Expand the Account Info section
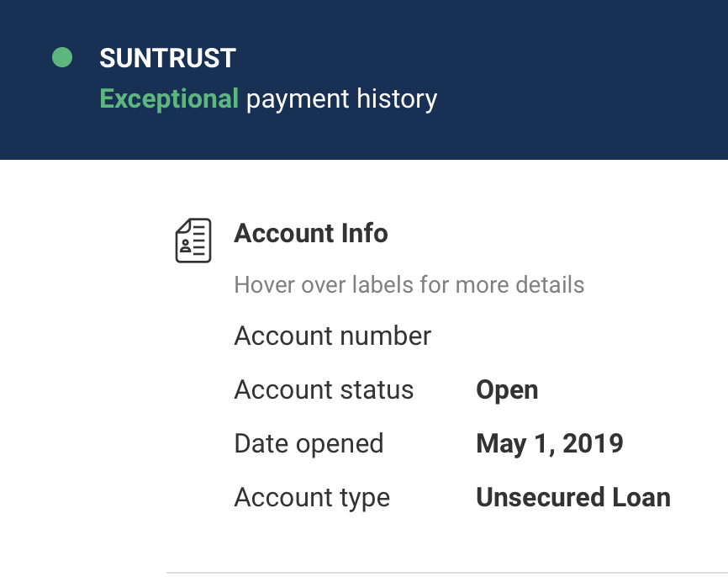This screenshot has height=577, width=728. [311, 233]
